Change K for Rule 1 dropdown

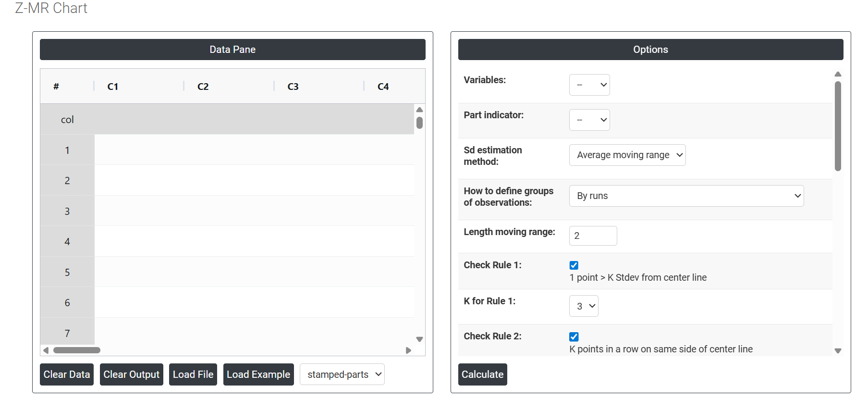(583, 306)
